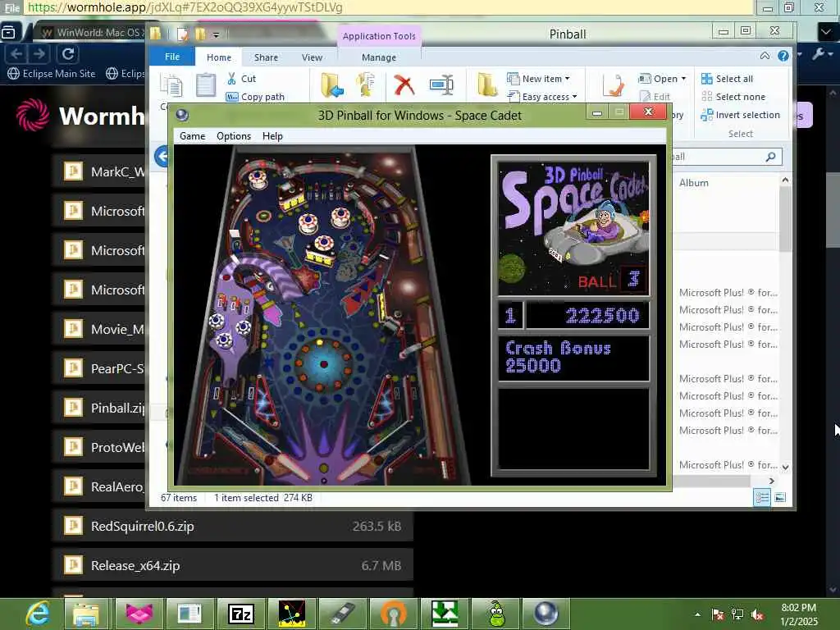Click the pinball ball taskbar icon

[x=546, y=614]
